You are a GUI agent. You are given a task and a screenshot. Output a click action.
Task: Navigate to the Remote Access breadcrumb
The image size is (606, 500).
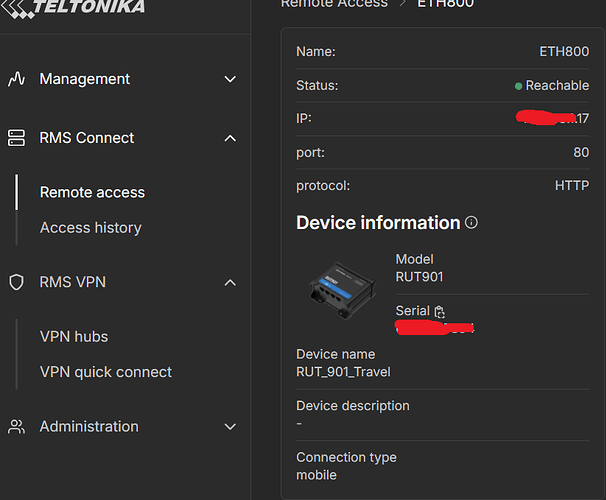[x=334, y=4]
